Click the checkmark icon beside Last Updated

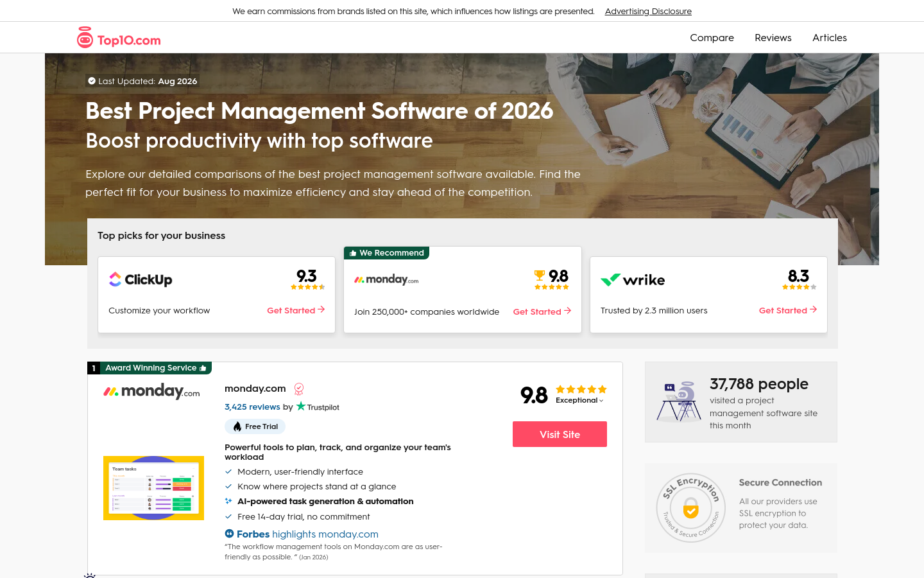[92, 81]
